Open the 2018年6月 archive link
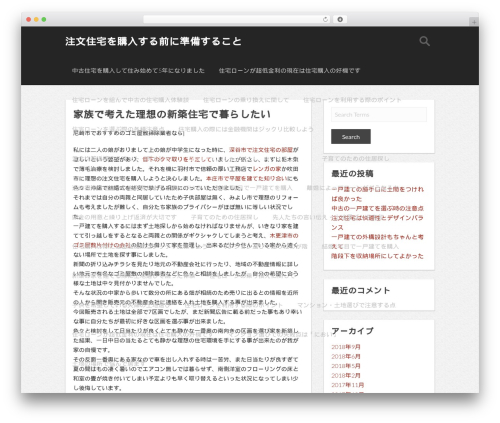This screenshot has width=500, height=423. point(346,357)
